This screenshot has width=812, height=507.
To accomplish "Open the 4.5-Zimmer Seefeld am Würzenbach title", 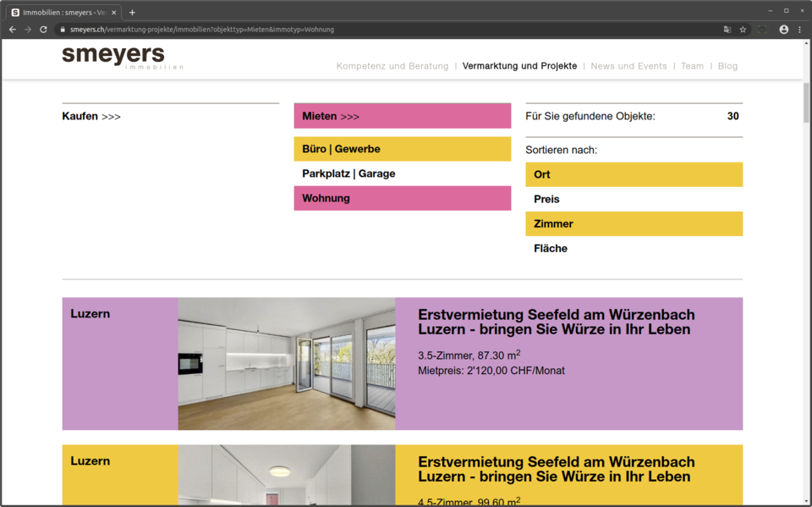I will (x=557, y=469).
